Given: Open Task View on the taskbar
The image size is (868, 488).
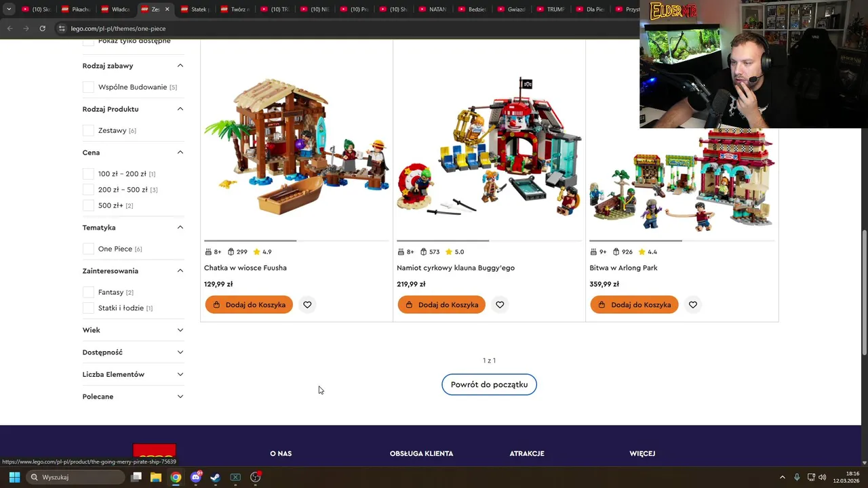Looking at the screenshot, I should [136, 477].
